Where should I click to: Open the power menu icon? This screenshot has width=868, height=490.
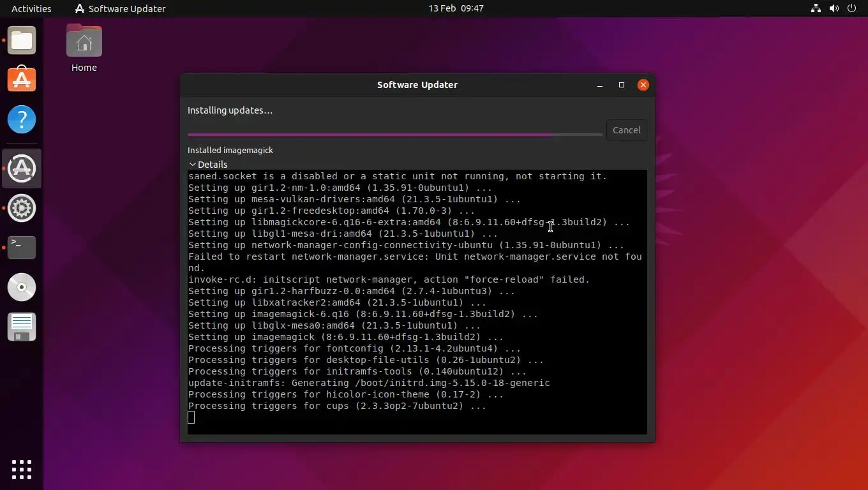[851, 8]
